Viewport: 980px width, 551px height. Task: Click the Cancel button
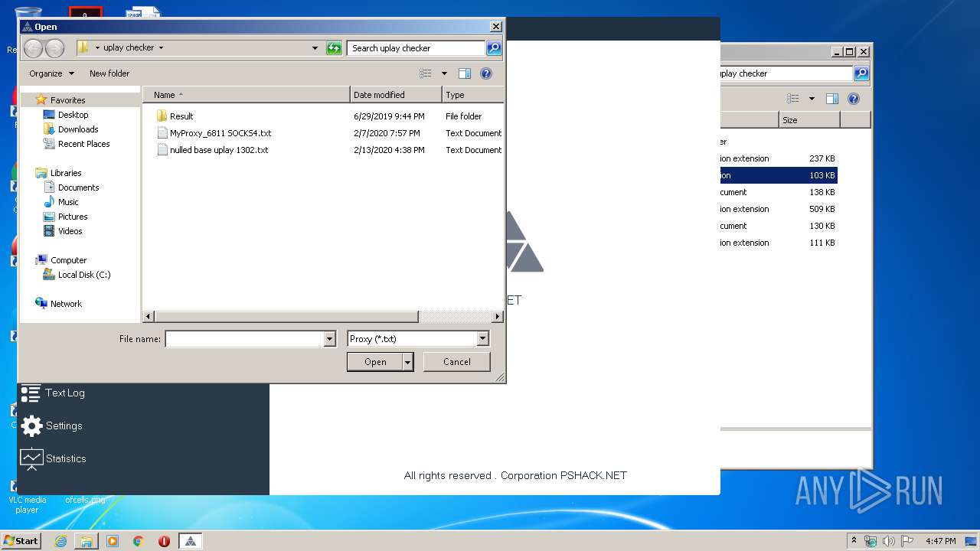pyautogui.click(x=456, y=362)
